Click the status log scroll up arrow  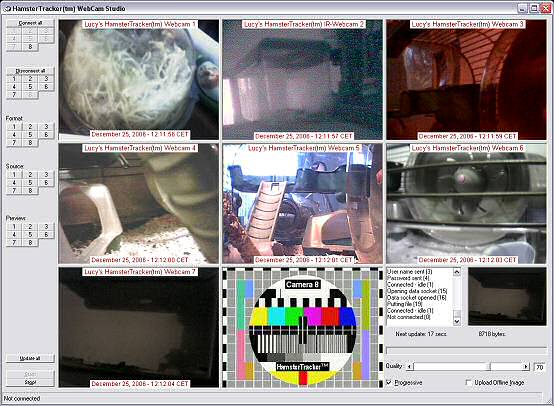(x=456, y=272)
